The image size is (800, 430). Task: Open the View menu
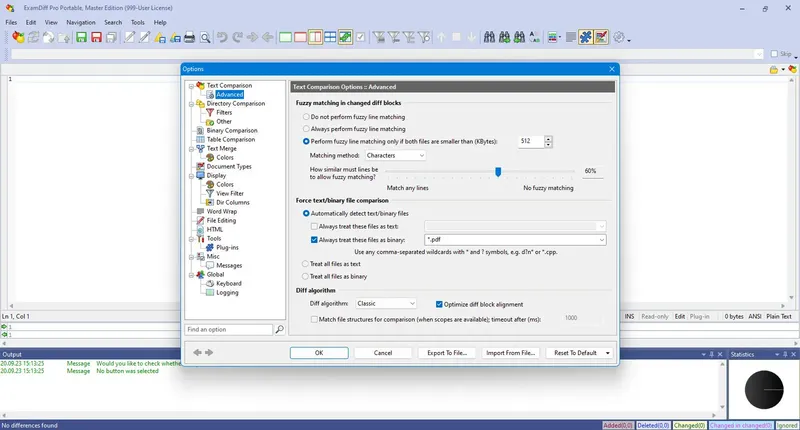coord(51,22)
